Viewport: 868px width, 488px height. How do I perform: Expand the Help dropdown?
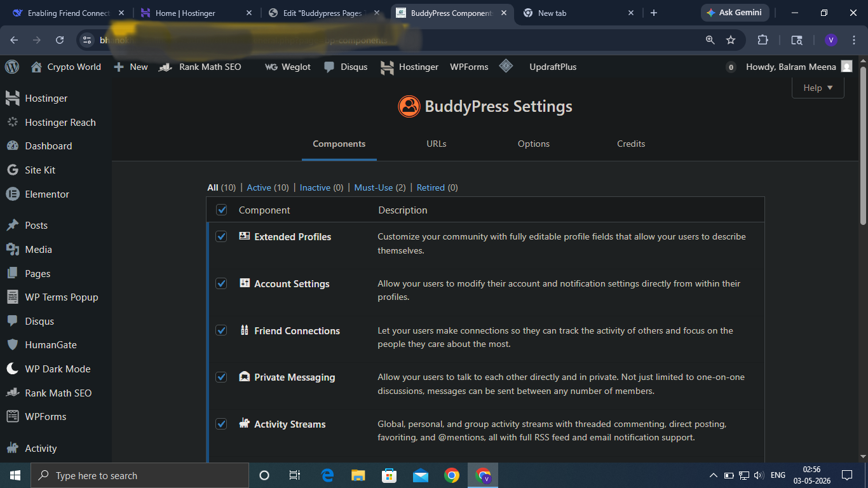point(818,88)
